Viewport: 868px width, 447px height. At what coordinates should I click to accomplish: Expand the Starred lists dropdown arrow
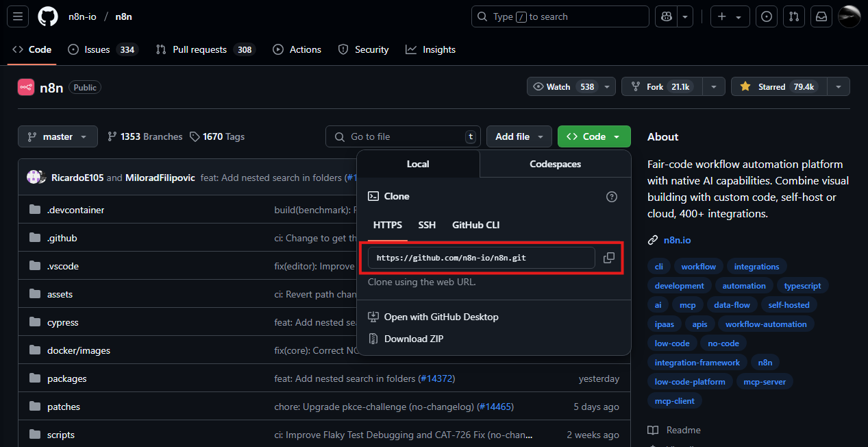(x=839, y=86)
